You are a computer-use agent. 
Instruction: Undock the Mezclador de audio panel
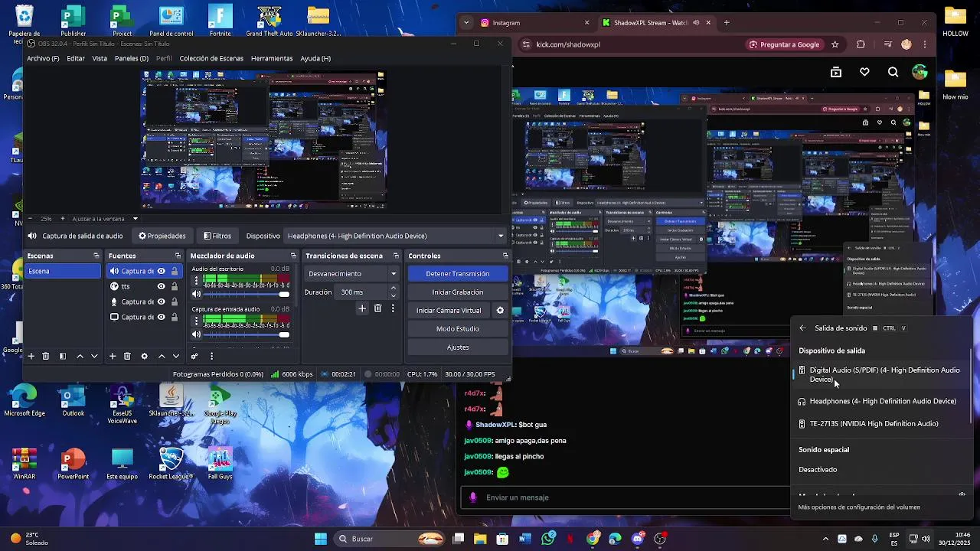tap(293, 256)
